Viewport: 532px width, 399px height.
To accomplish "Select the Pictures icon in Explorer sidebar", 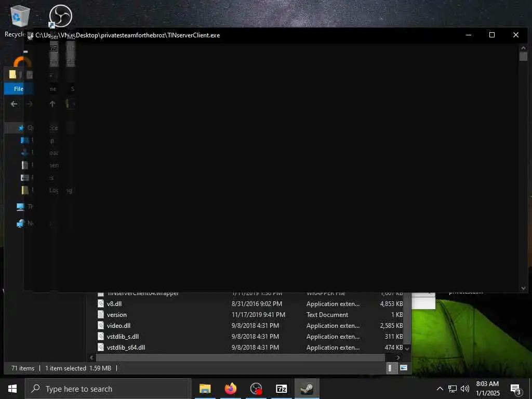I will (x=25, y=178).
